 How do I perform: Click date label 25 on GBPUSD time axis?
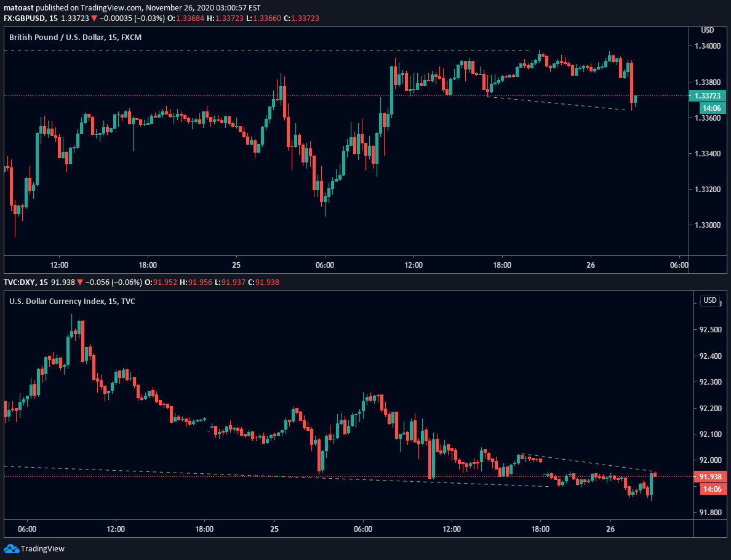pyautogui.click(x=236, y=265)
